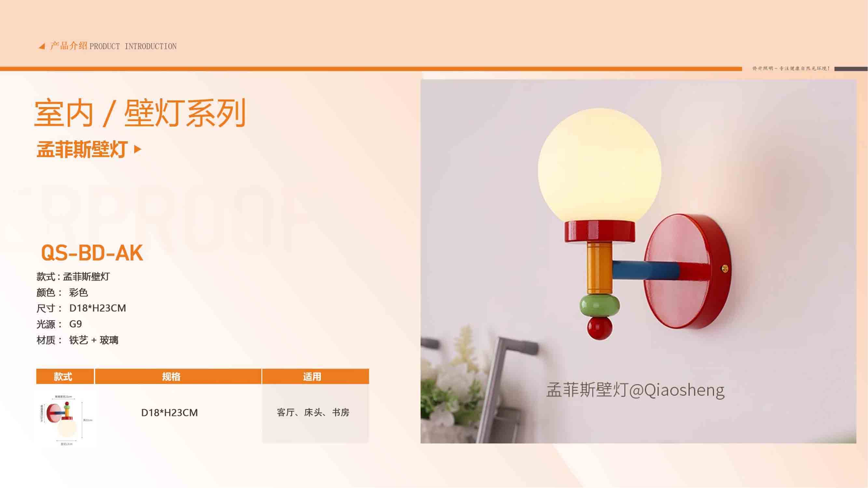Click the red round wall mount plate
Viewport: 868px width, 488px height.
(687, 271)
